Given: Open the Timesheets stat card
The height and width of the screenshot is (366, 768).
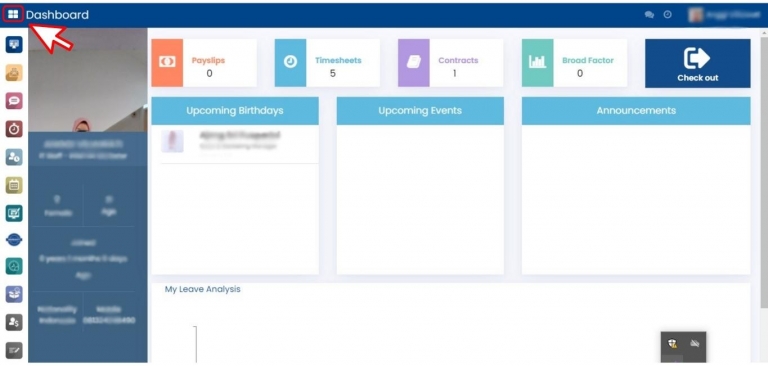Looking at the screenshot, I should [x=327, y=63].
